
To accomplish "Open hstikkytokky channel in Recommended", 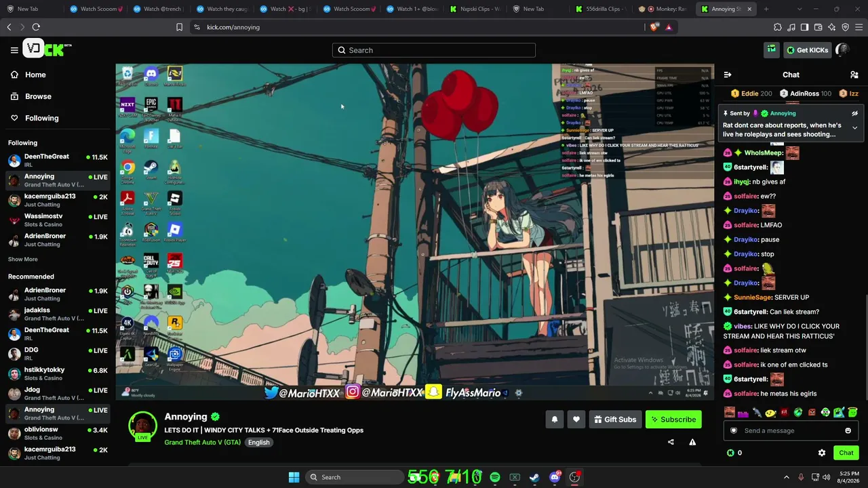I will pyautogui.click(x=58, y=373).
